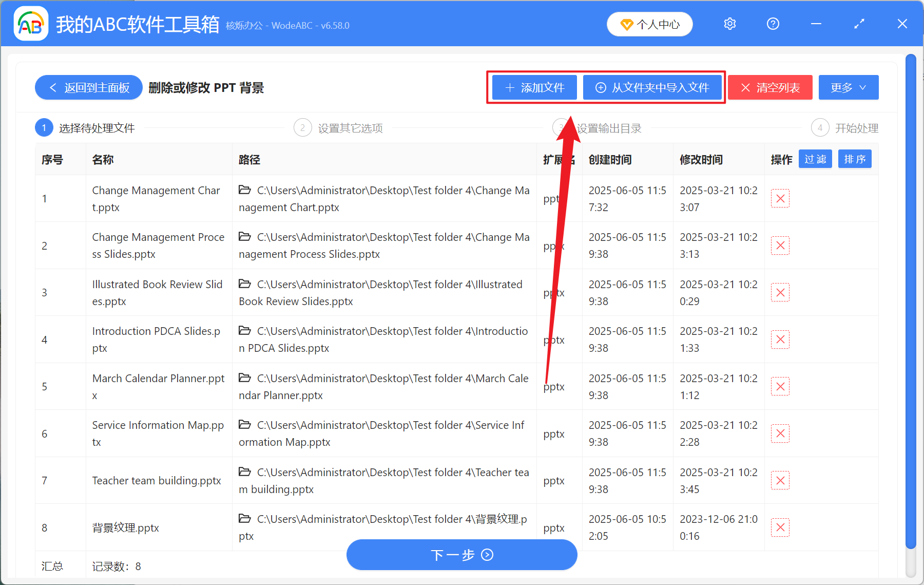Delete Illustrated Book Review Slides.pptx from the list

780,292
